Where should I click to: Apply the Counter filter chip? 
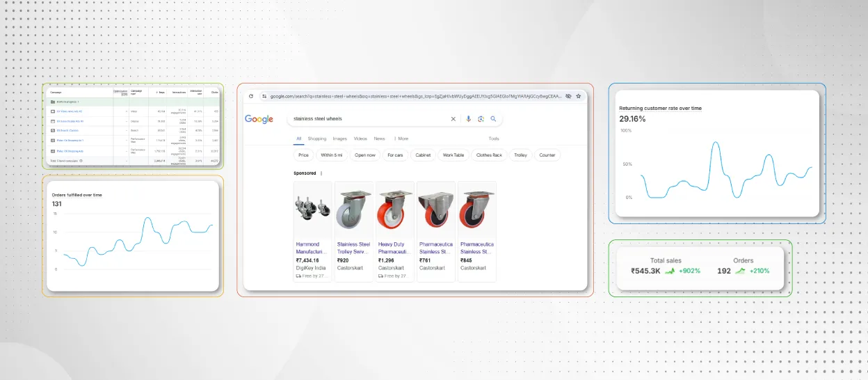547,155
